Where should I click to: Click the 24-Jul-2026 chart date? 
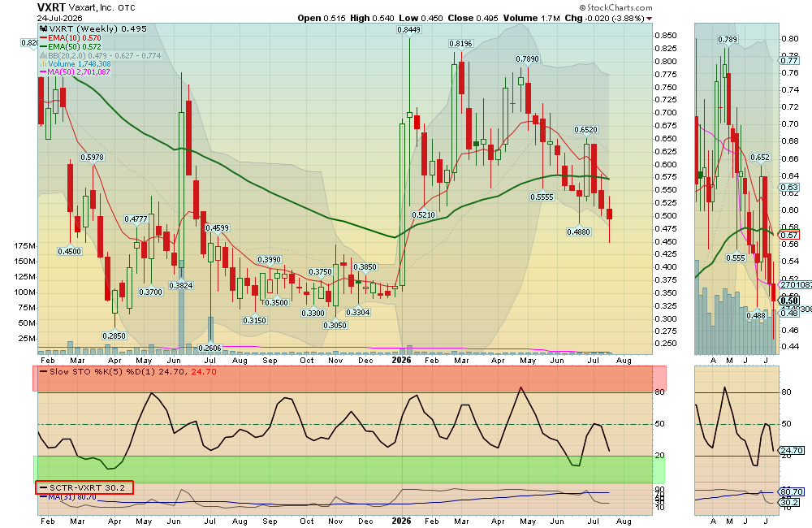point(59,18)
